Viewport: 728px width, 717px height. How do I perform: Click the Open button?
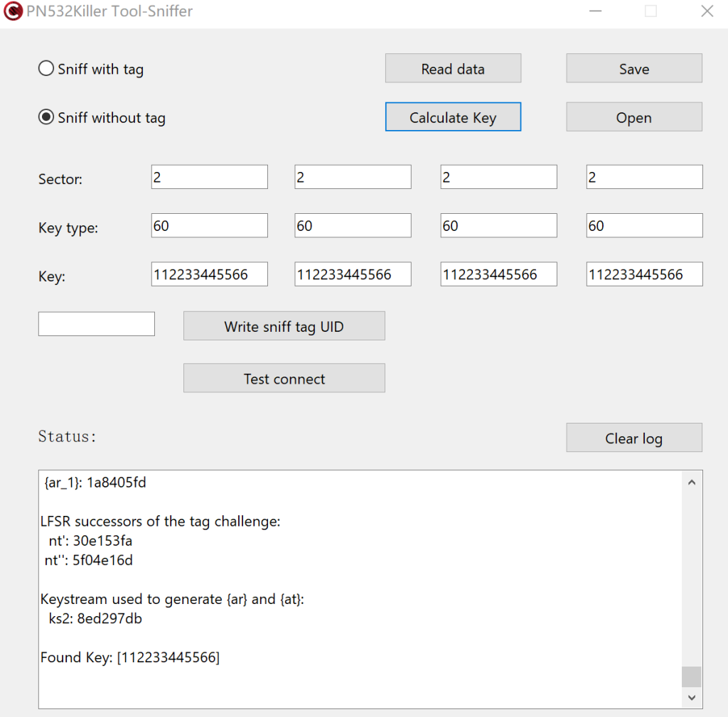click(633, 117)
